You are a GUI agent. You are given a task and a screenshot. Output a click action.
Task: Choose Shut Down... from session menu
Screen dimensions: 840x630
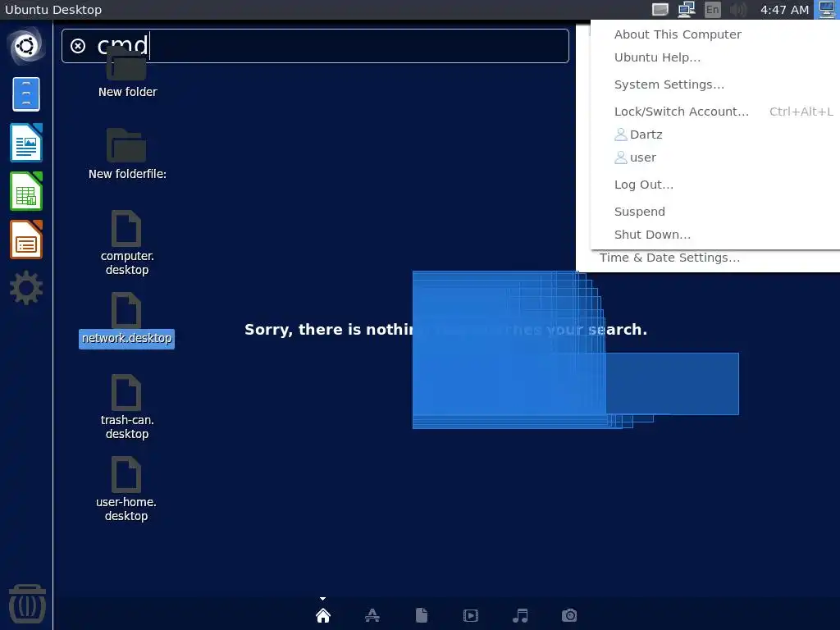click(x=652, y=235)
